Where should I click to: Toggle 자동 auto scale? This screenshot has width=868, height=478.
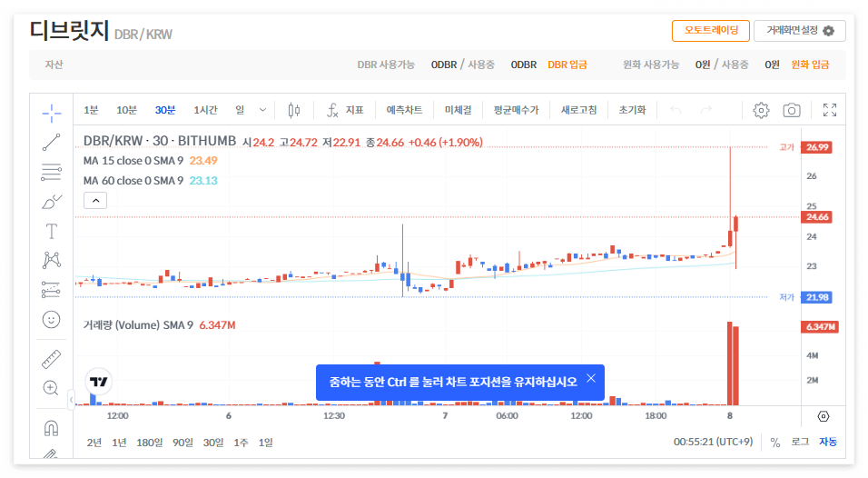pos(828,442)
